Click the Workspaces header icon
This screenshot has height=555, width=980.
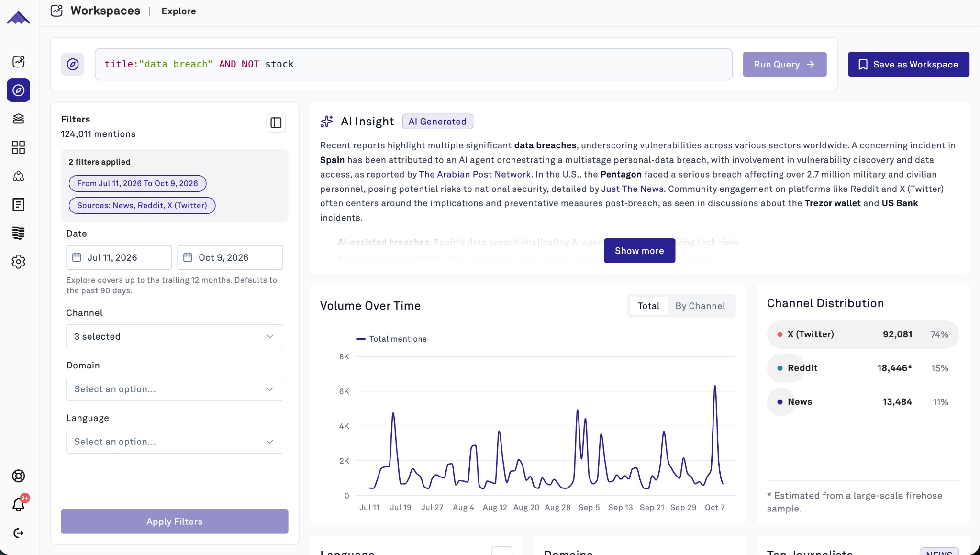(57, 11)
